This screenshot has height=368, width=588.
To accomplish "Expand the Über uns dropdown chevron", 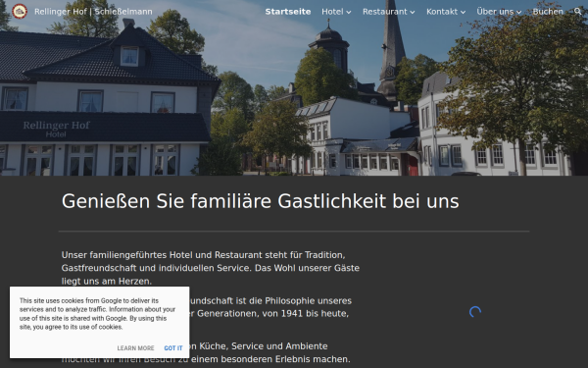I will click(518, 12).
